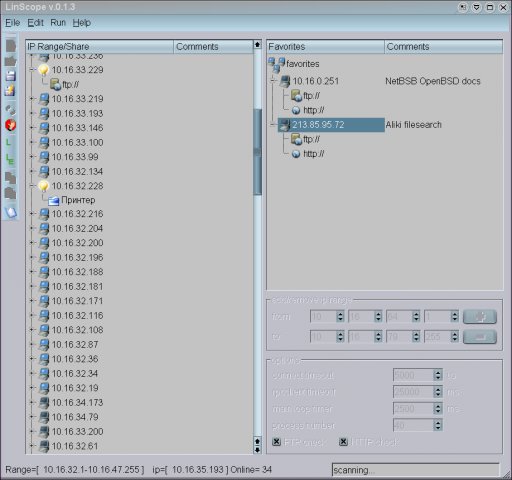
Task: Collapse the 213.85.95.72 favorites node
Action: click(273, 125)
